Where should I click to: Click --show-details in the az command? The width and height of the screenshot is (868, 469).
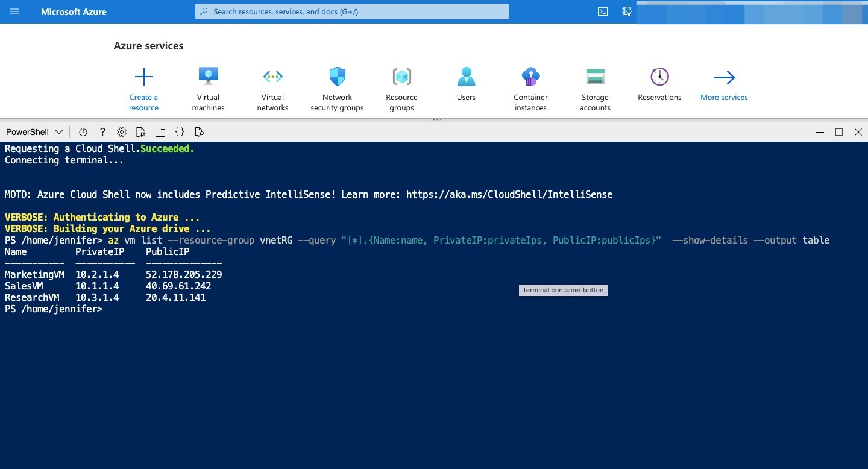(x=710, y=240)
